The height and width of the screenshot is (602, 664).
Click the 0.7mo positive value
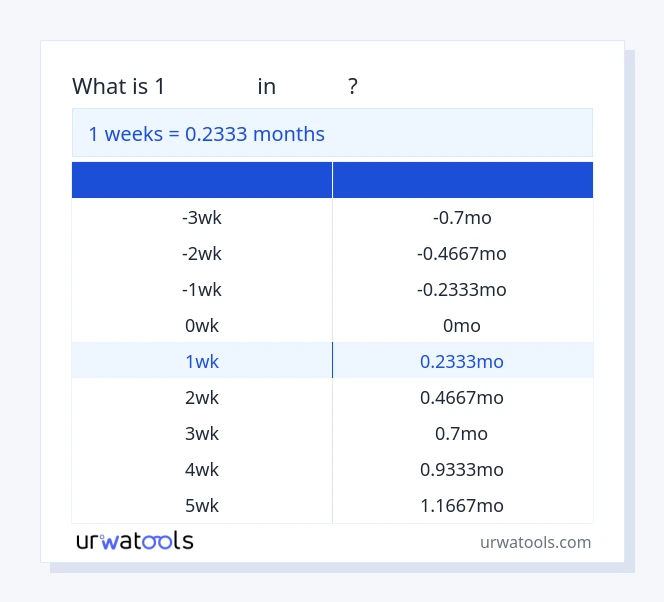462,433
